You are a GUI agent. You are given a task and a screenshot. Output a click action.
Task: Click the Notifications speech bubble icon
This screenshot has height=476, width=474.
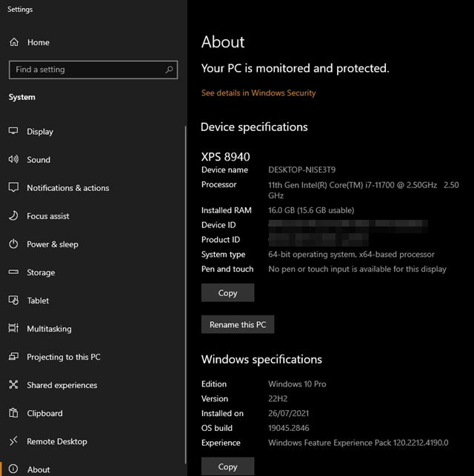[13, 187]
